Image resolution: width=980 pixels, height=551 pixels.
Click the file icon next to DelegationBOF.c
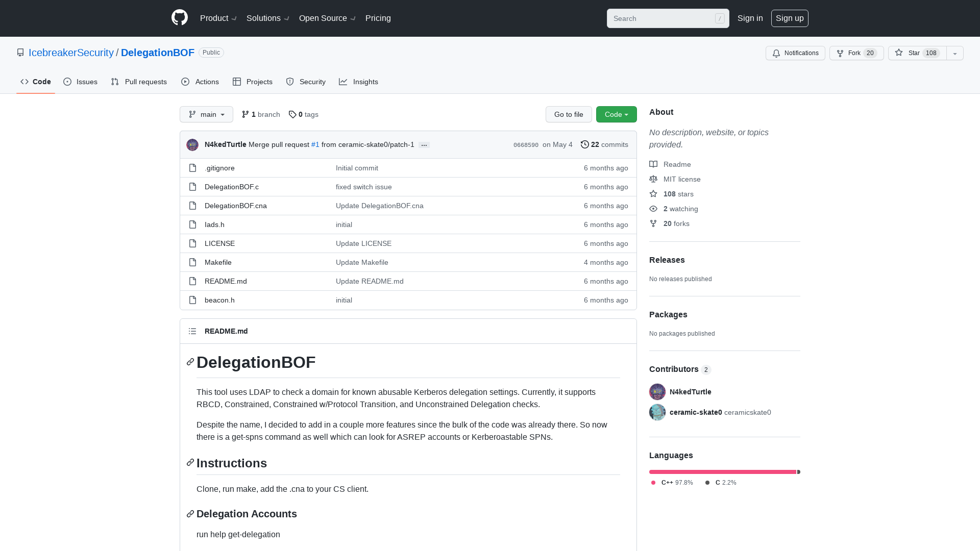[x=192, y=187]
